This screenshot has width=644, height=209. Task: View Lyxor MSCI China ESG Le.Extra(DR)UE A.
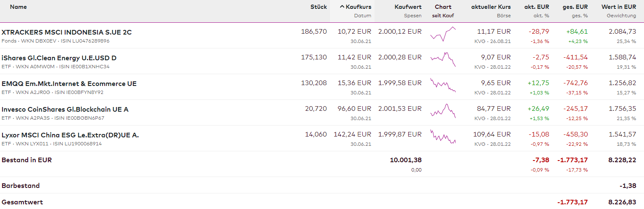coord(70,135)
